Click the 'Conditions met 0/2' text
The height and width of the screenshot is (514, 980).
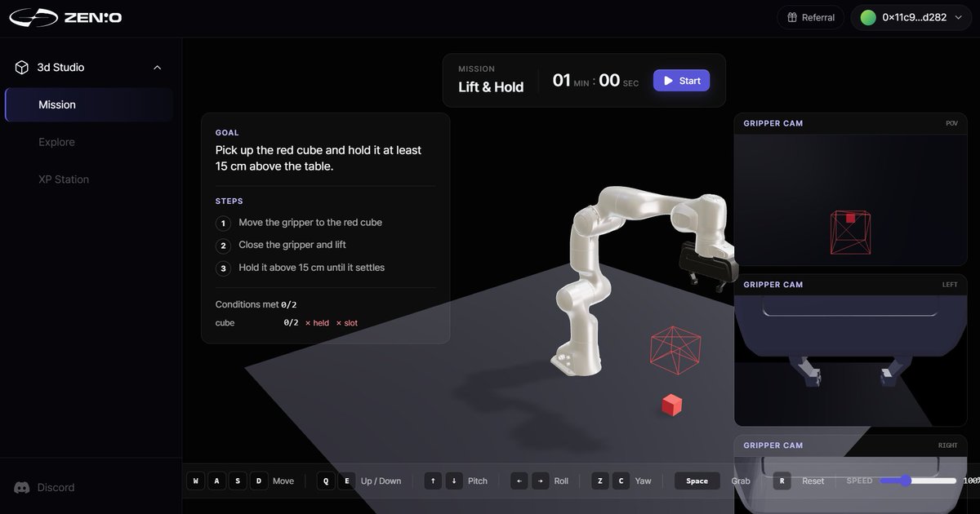coord(256,304)
